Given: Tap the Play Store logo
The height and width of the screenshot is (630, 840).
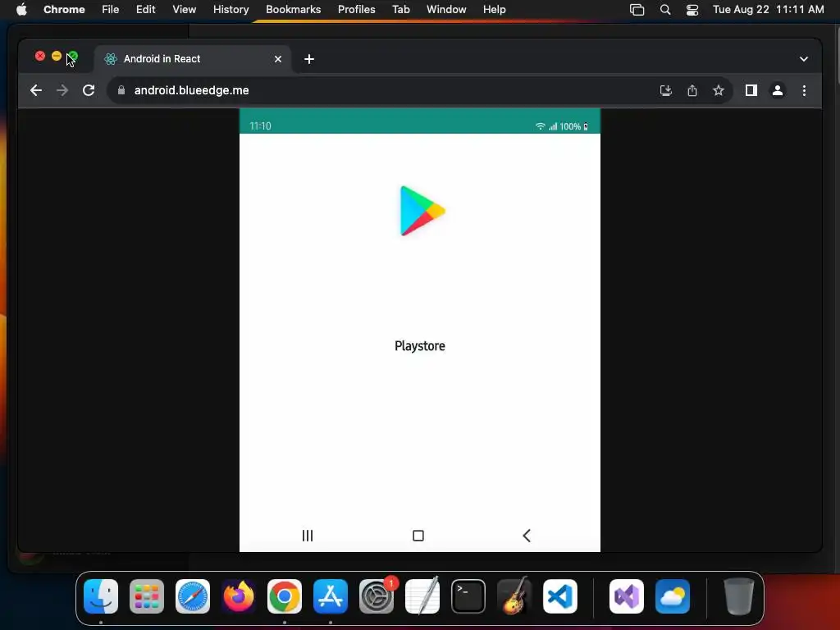Looking at the screenshot, I should (x=422, y=211).
